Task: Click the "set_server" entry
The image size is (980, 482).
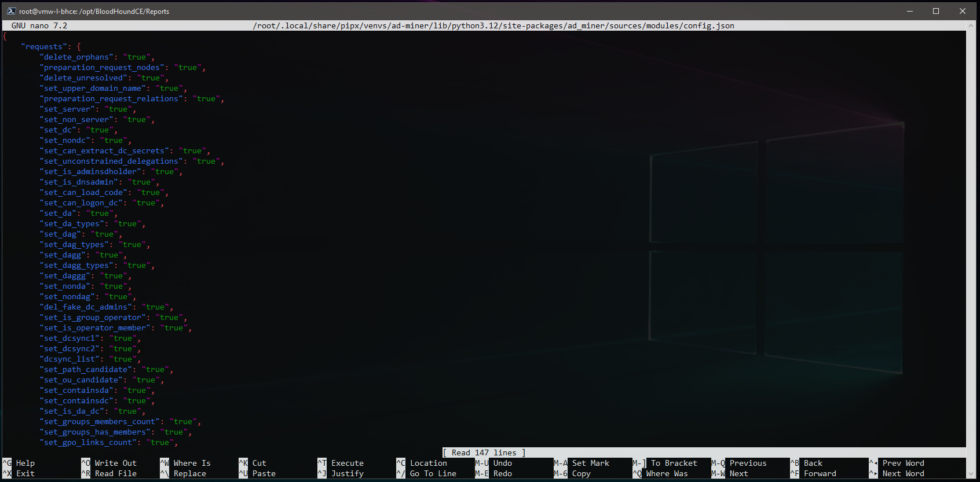Action: pos(88,109)
